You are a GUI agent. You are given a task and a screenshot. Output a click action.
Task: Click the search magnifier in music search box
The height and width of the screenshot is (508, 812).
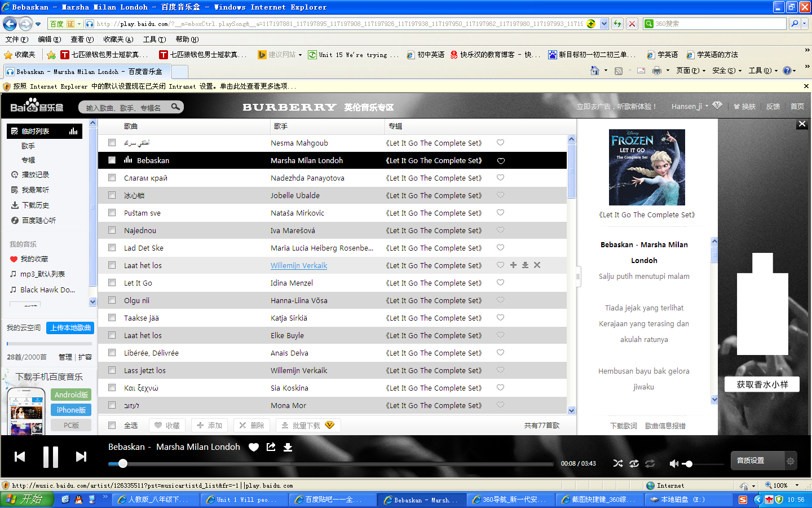pos(176,107)
